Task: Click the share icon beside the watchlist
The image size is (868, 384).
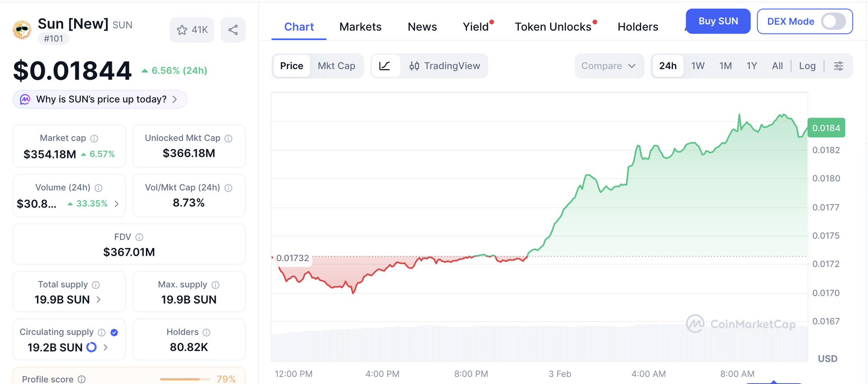Action: 233,30
